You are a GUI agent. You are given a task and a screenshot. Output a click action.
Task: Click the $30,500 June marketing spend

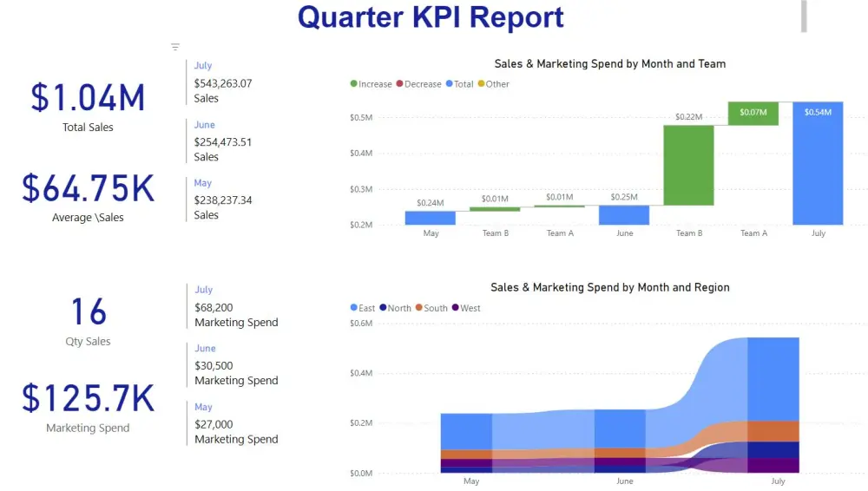pyautogui.click(x=214, y=366)
